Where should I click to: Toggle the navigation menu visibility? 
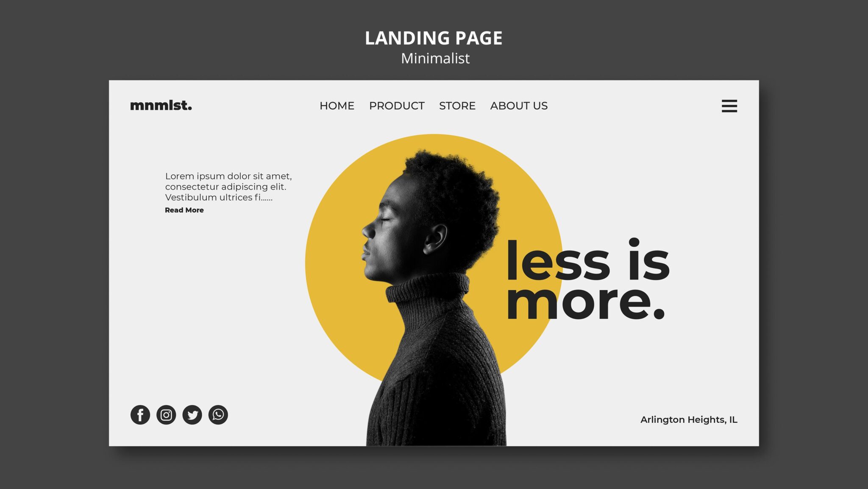[x=729, y=106]
